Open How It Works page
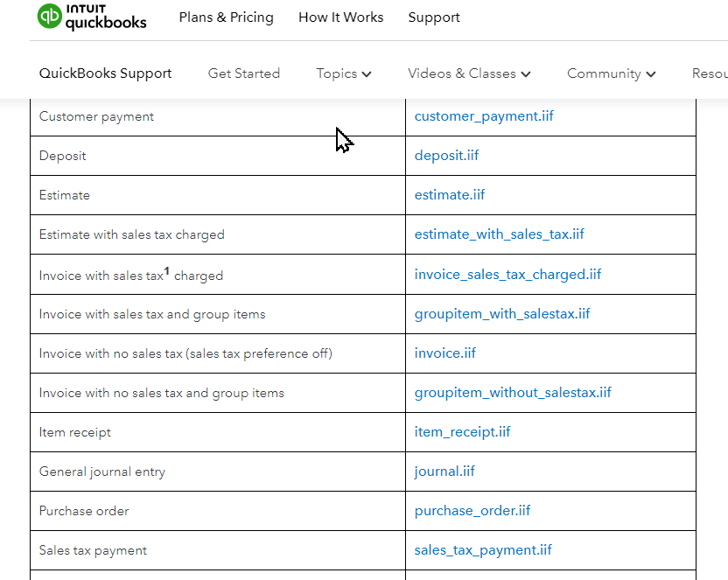This screenshot has width=728, height=580. coord(340,17)
